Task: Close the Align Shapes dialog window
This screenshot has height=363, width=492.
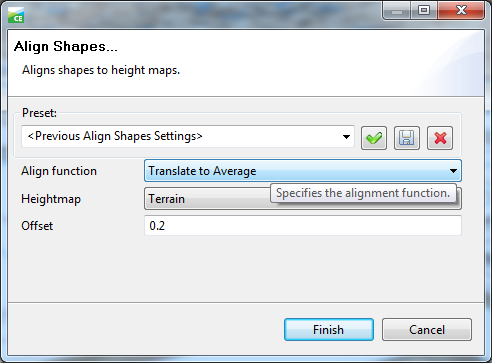Action: pos(461,10)
